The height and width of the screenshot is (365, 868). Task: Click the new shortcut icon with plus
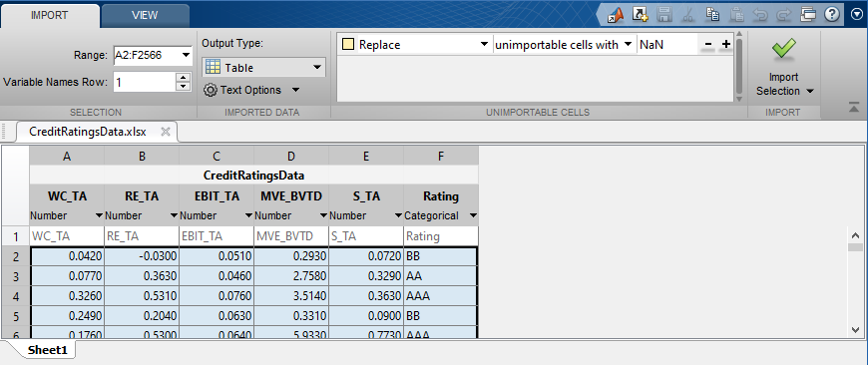point(641,15)
